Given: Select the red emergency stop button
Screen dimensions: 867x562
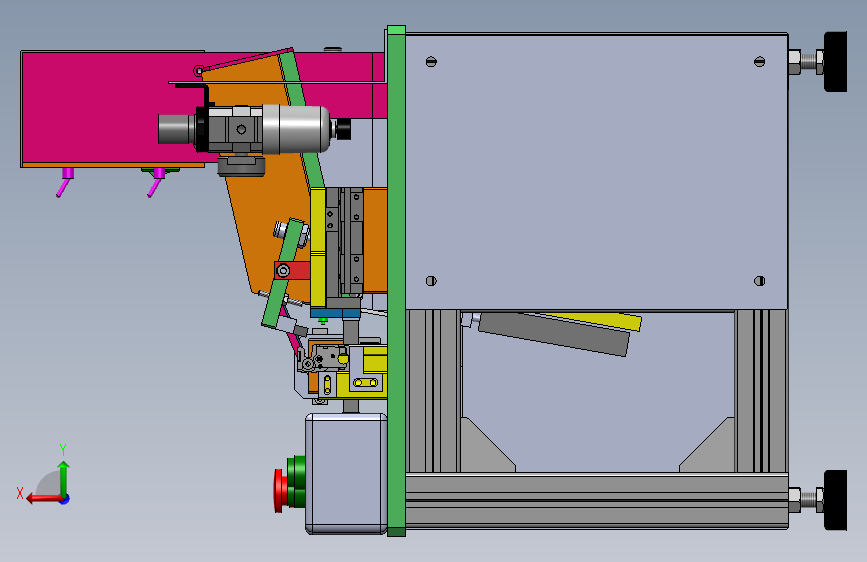Looking at the screenshot, I should [280, 490].
